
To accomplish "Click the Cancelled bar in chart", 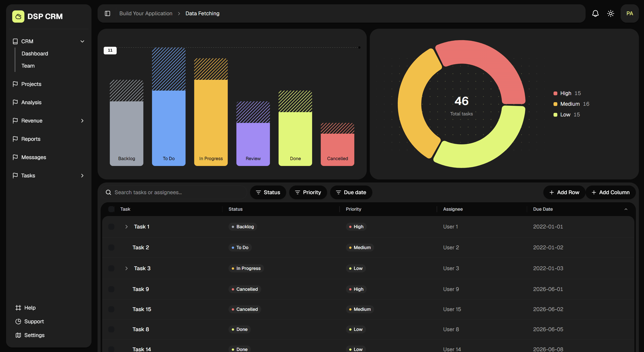I will click(338, 144).
